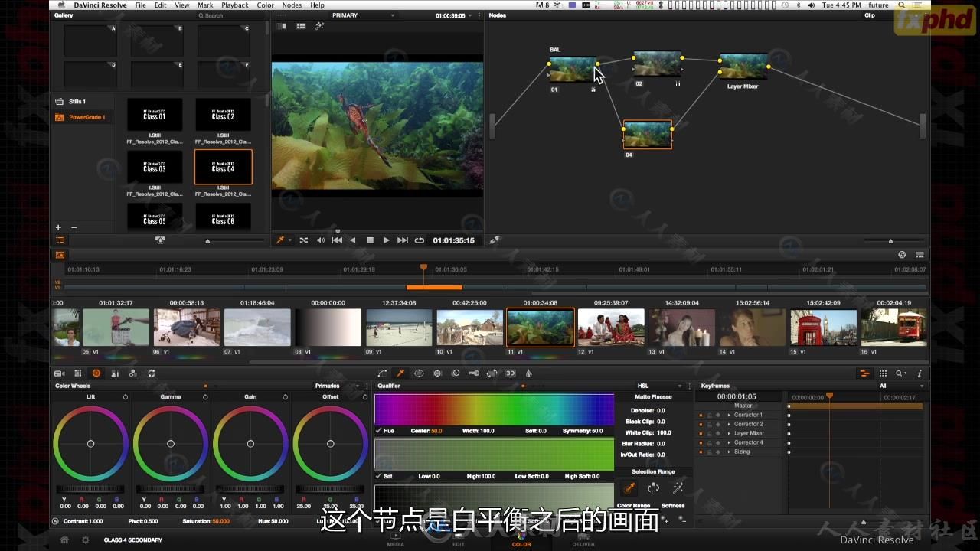Select the Qualifier eyedropper palette icon
This screenshot has width=980, height=551.
(x=400, y=373)
